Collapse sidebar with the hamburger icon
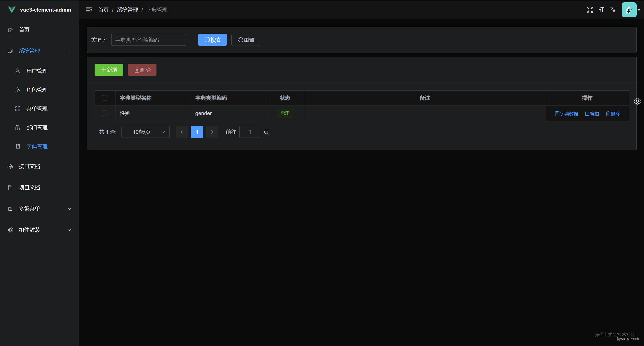 point(89,10)
